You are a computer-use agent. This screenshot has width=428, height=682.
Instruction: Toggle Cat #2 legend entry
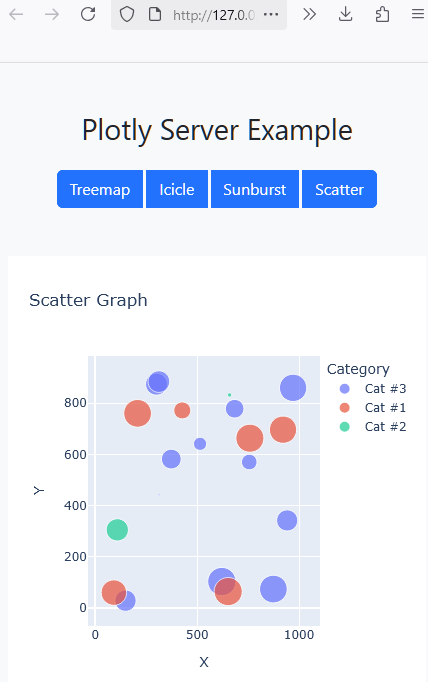click(373, 427)
